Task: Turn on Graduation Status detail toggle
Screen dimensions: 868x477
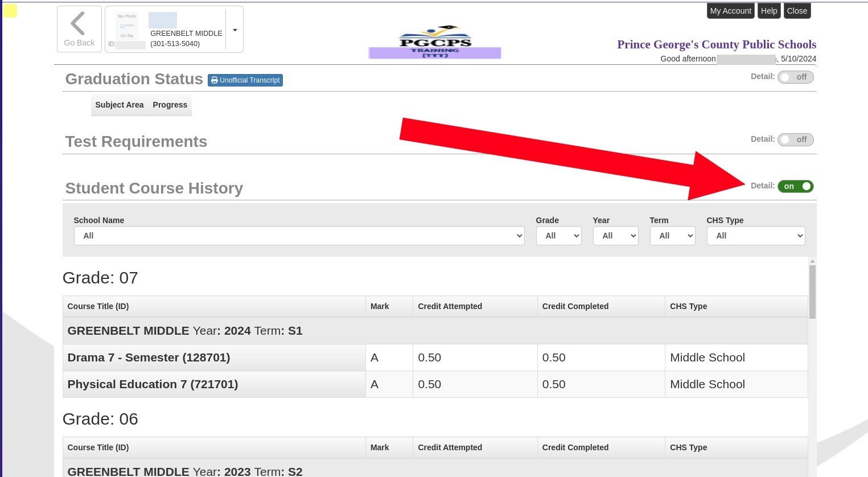Action: [x=795, y=77]
